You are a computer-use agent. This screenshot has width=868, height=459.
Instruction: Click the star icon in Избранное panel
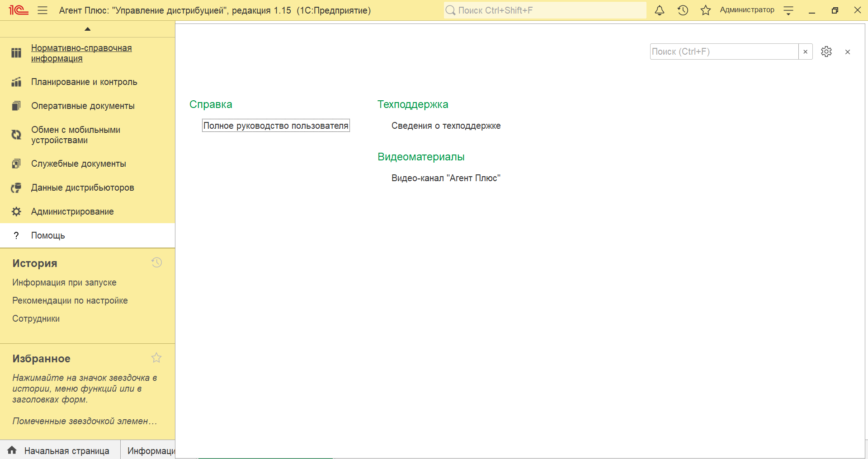(156, 358)
